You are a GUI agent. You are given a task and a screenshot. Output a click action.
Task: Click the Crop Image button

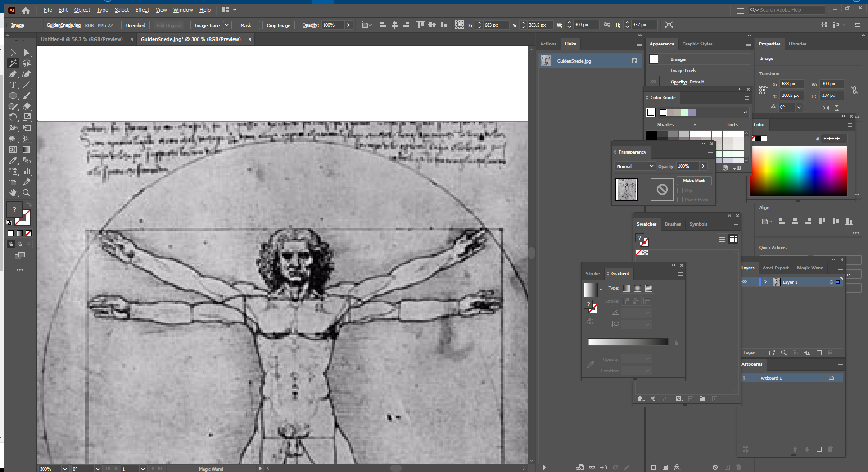pos(278,25)
